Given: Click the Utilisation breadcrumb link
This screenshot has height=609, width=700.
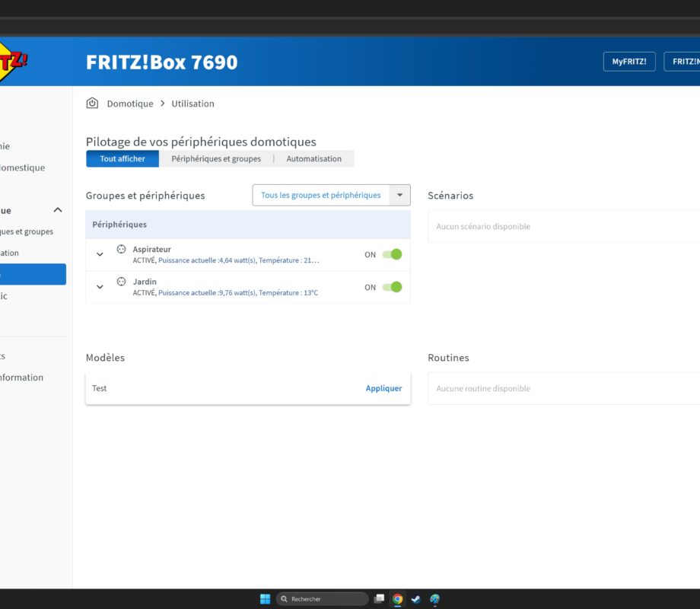Looking at the screenshot, I should click(x=192, y=104).
